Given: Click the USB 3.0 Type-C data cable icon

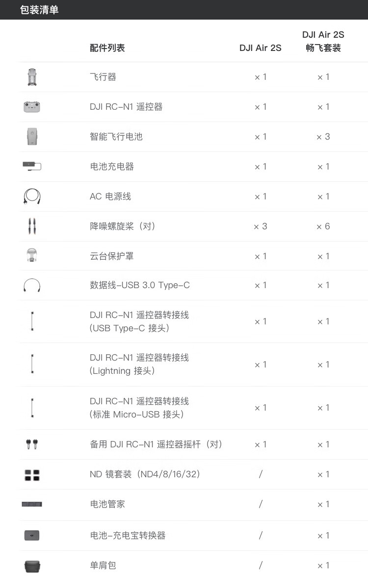Looking at the screenshot, I should click(32, 285).
